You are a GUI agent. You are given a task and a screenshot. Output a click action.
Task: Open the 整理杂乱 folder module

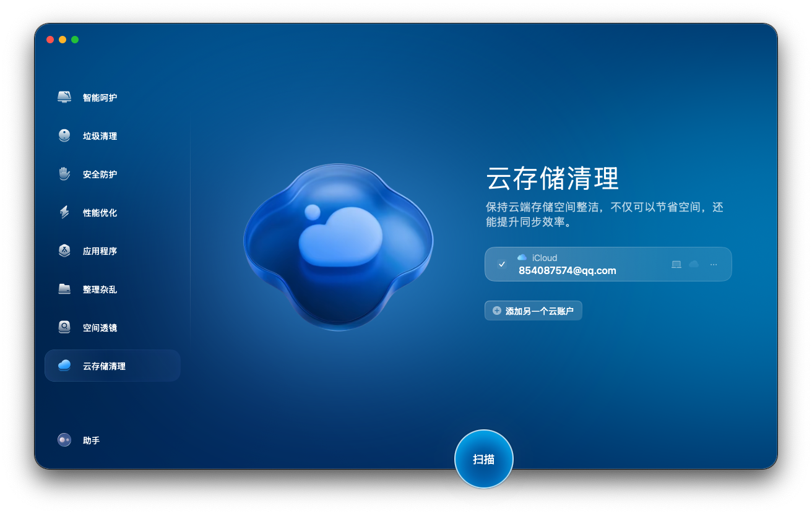coord(99,290)
